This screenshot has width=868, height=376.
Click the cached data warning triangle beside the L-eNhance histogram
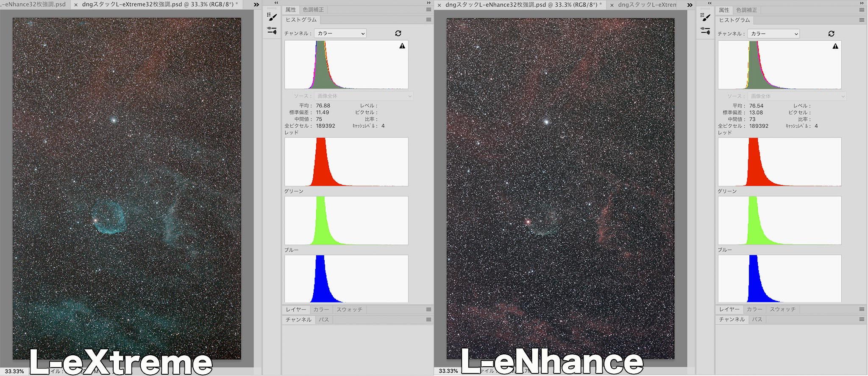click(835, 46)
